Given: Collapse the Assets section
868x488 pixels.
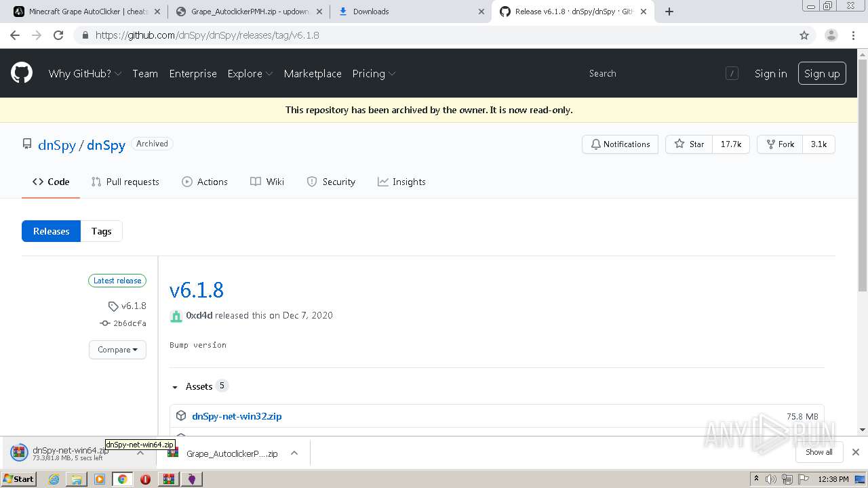Looking at the screenshot, I should coord(199,386).
